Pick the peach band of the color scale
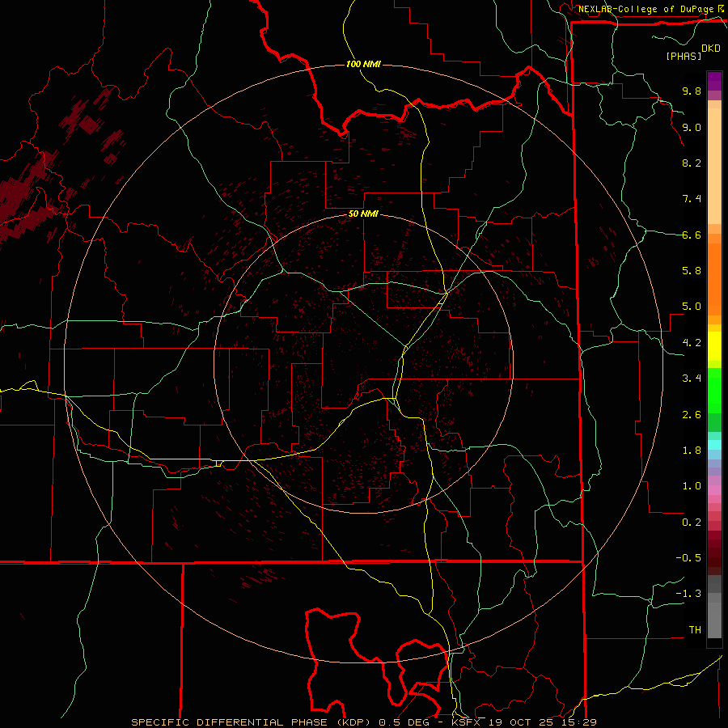This screenshot has width=728, height=728. click(714, 166)
